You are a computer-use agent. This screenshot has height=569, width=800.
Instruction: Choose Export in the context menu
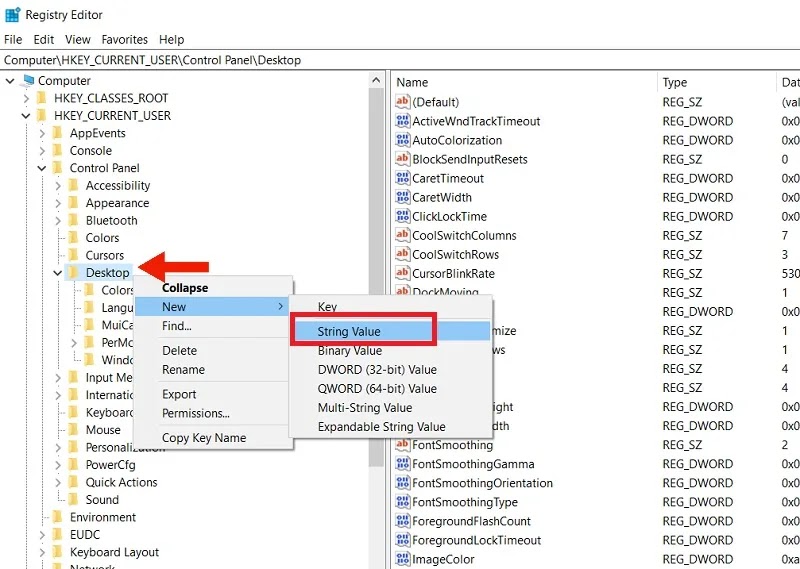[213, 394]
